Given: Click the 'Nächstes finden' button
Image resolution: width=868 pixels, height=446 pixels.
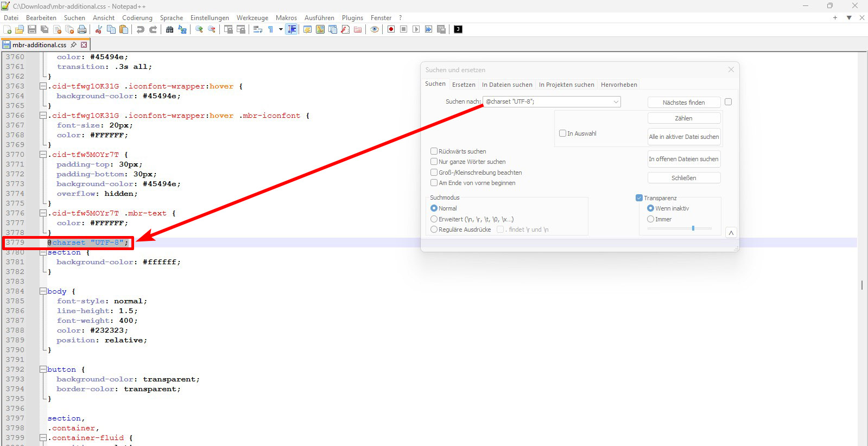Looking at the screenshot, I should pos(683,103).
